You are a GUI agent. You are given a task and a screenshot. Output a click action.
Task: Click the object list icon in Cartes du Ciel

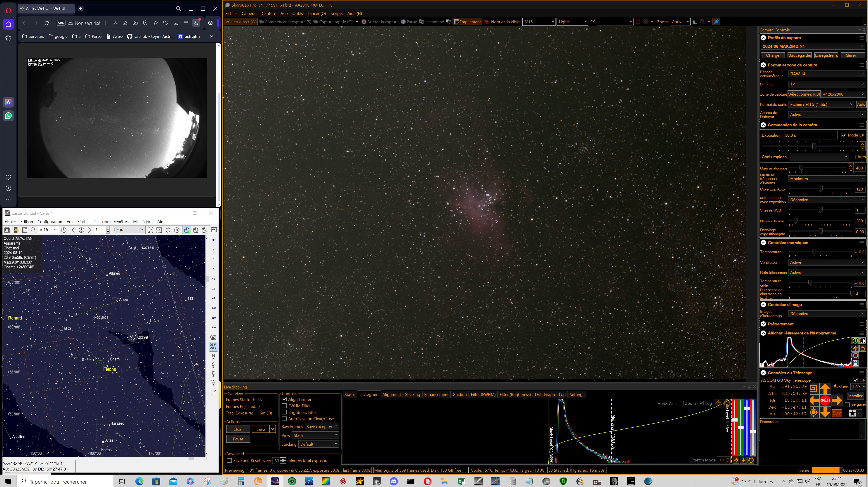pyautogui.click(x=24, y=230)
